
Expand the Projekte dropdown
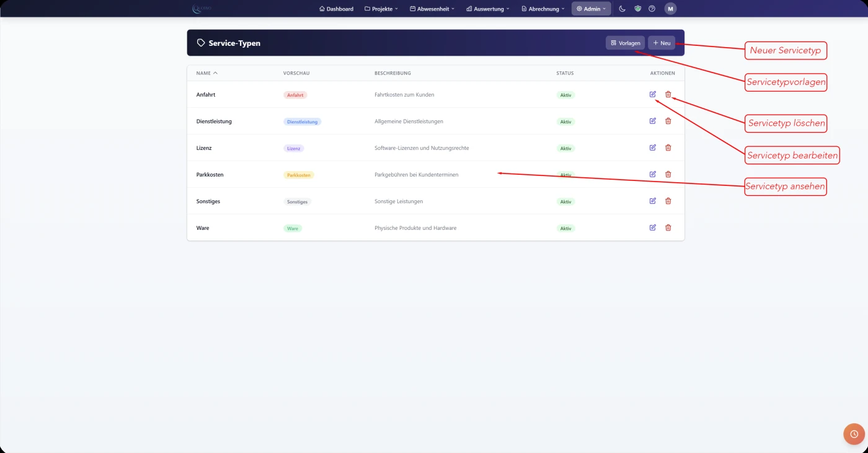[381, 9]
